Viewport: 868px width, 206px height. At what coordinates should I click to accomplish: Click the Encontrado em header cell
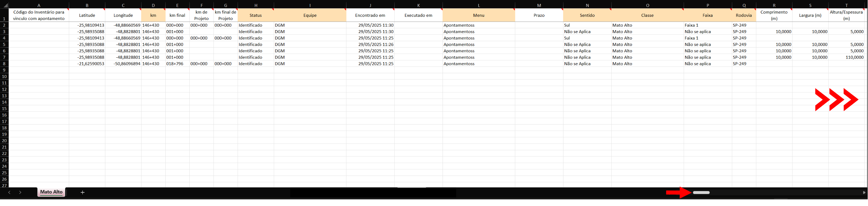(370, 15)
